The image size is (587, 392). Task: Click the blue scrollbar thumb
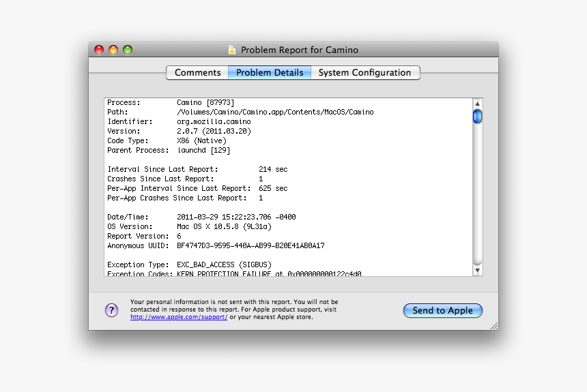click(477, 117)
